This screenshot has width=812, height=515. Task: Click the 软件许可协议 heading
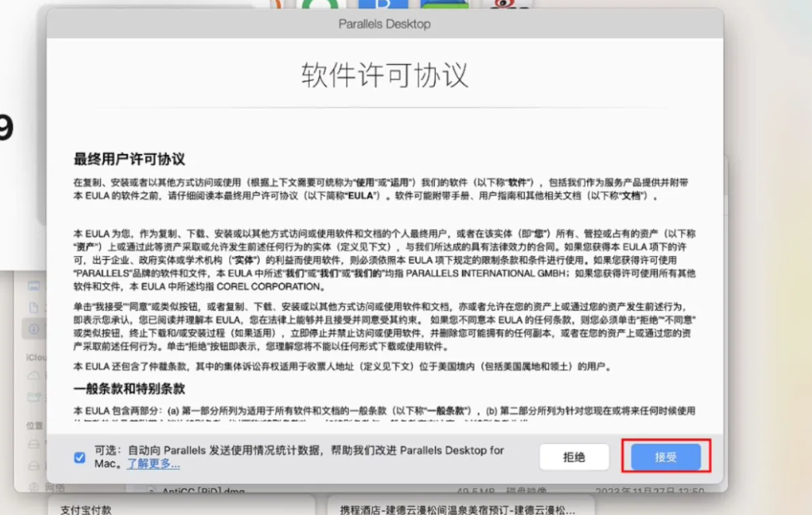coord(385,75)
